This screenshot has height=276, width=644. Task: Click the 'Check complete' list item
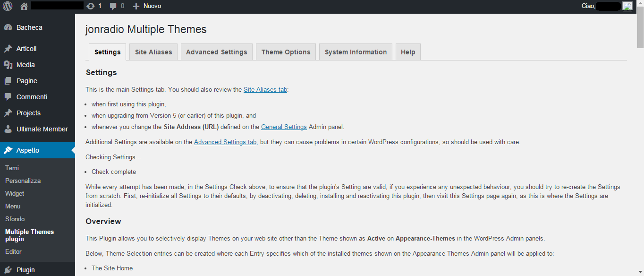tap(114, 172)
